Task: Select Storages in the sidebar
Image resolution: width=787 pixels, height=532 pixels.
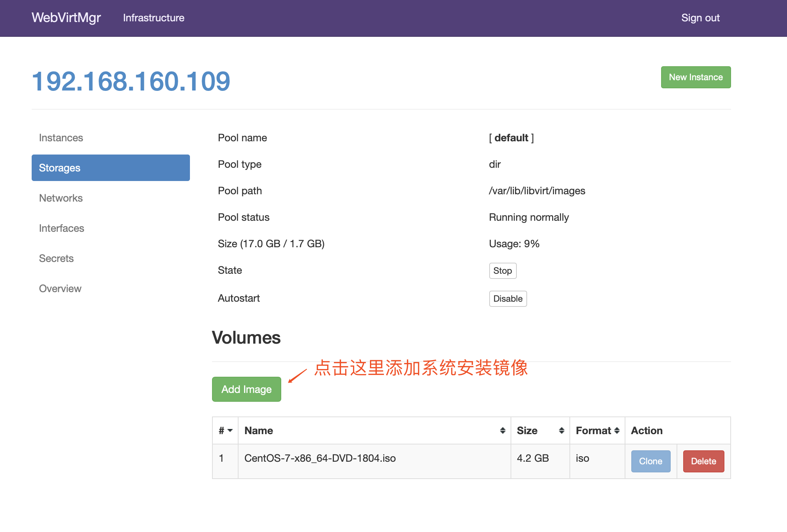Action: click(110, 168)
